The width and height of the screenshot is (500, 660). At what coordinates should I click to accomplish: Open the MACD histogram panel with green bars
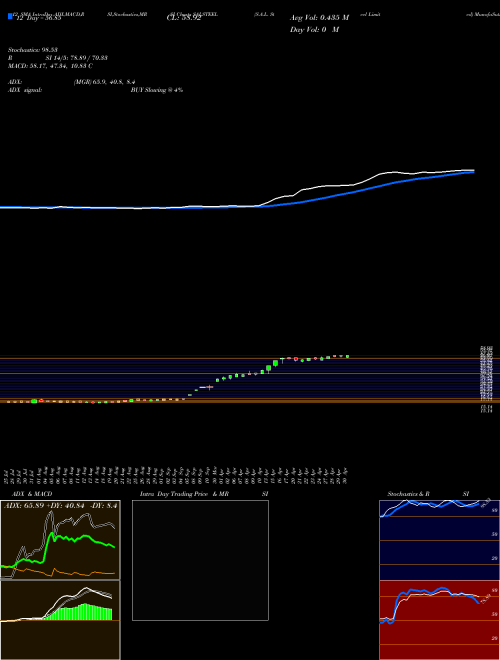(60, 620)
